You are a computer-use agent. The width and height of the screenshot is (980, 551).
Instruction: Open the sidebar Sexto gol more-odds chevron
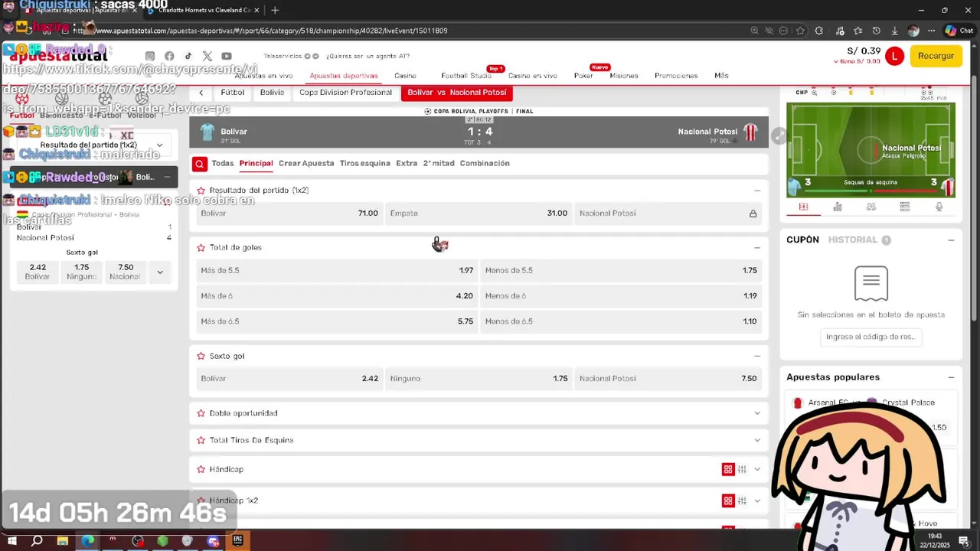click(159, 272)
